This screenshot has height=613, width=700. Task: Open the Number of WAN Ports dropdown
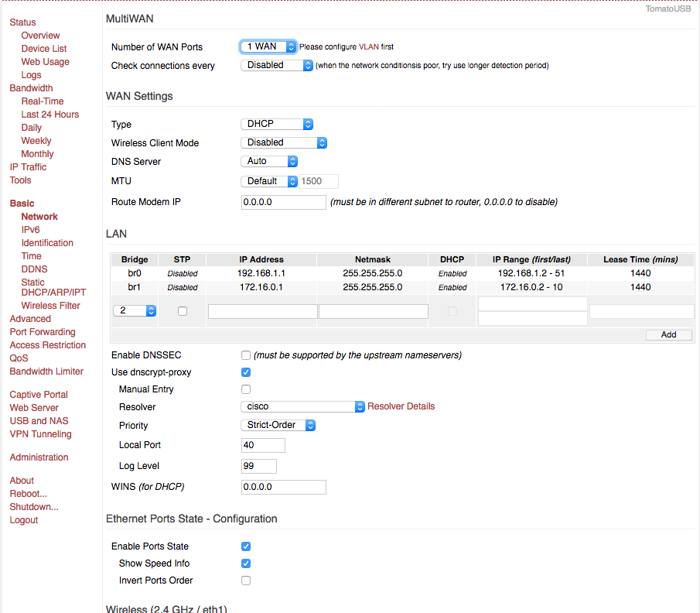coord(267,46)
